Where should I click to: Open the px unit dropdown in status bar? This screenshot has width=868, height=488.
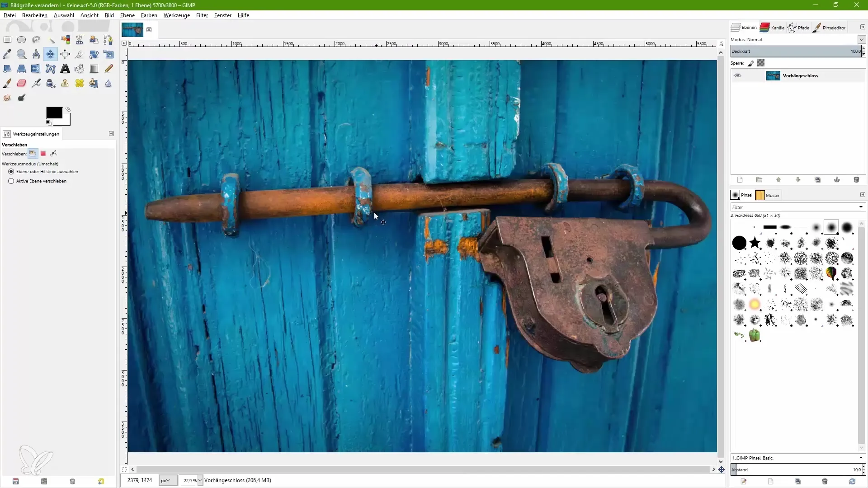point(168,480)
